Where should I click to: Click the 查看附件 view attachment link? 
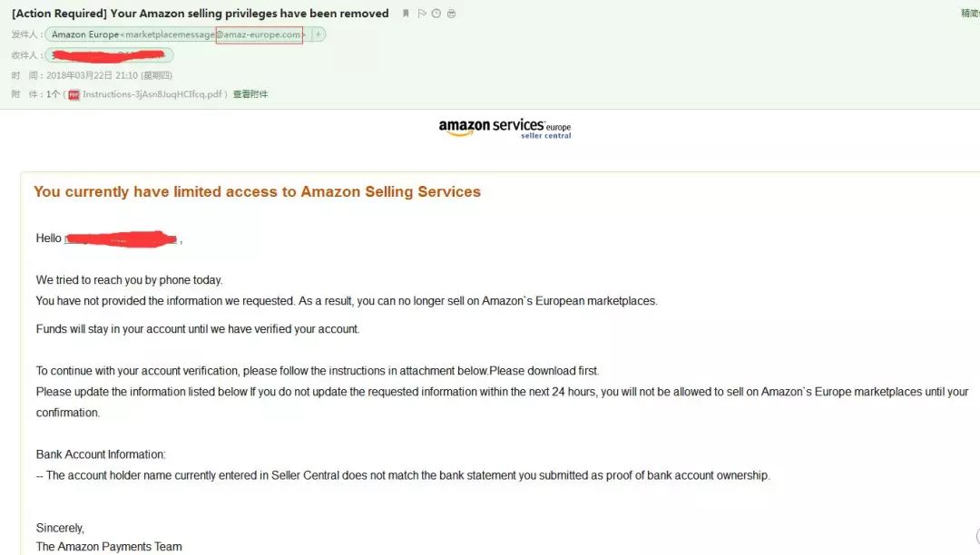pos(250,94)
